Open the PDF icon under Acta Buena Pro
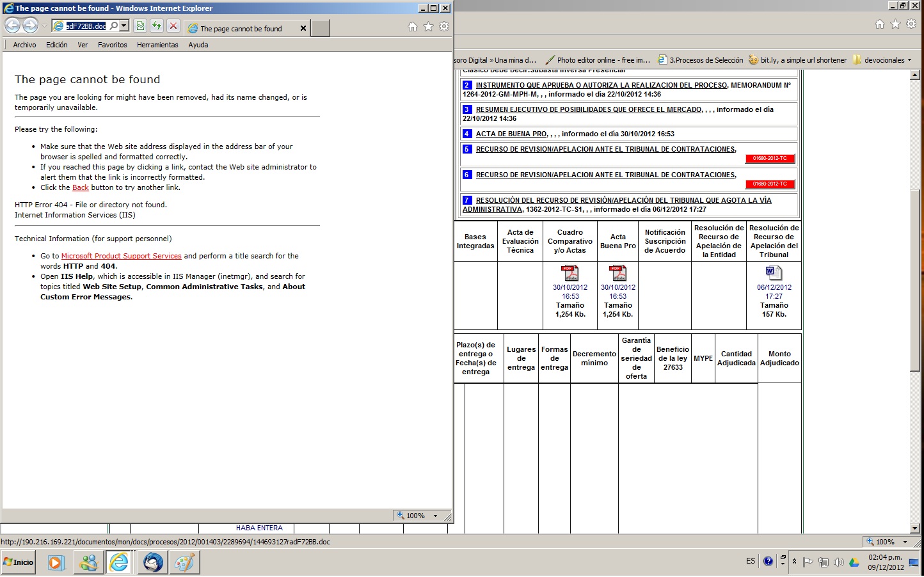This screenshot has width=924, height=577. click(617, 273)
